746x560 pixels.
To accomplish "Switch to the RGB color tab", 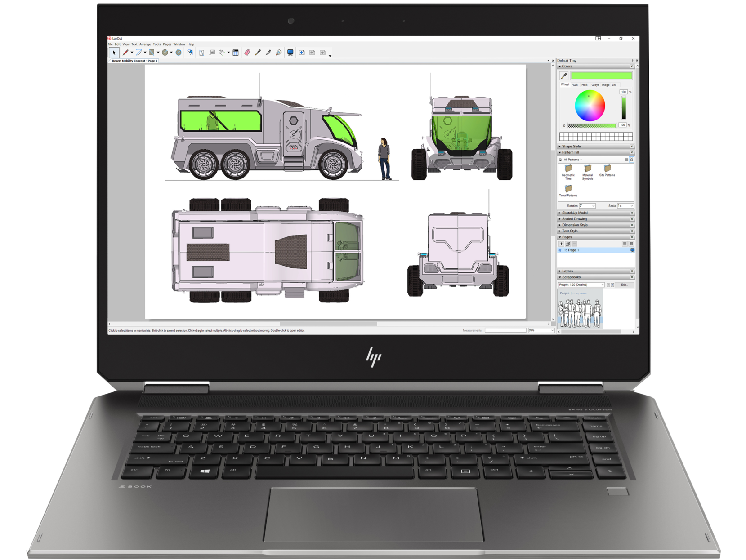I will pos(575,85).
